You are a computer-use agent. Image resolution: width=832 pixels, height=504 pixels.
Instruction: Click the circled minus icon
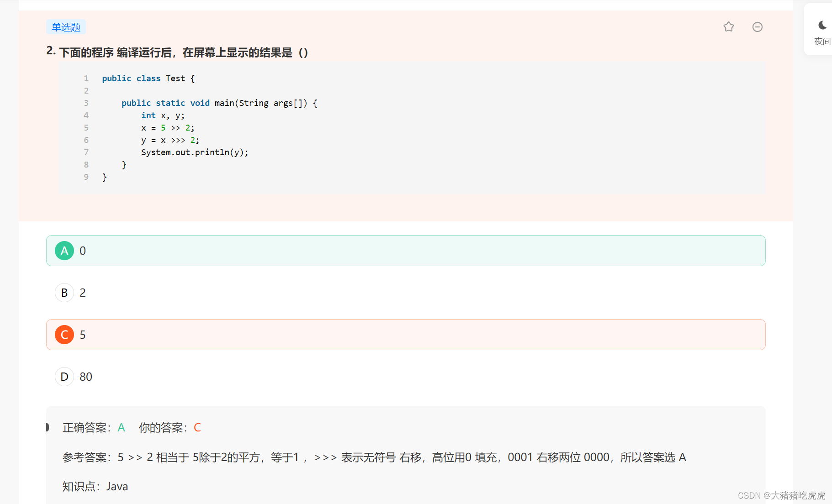(x=758, y=27)
